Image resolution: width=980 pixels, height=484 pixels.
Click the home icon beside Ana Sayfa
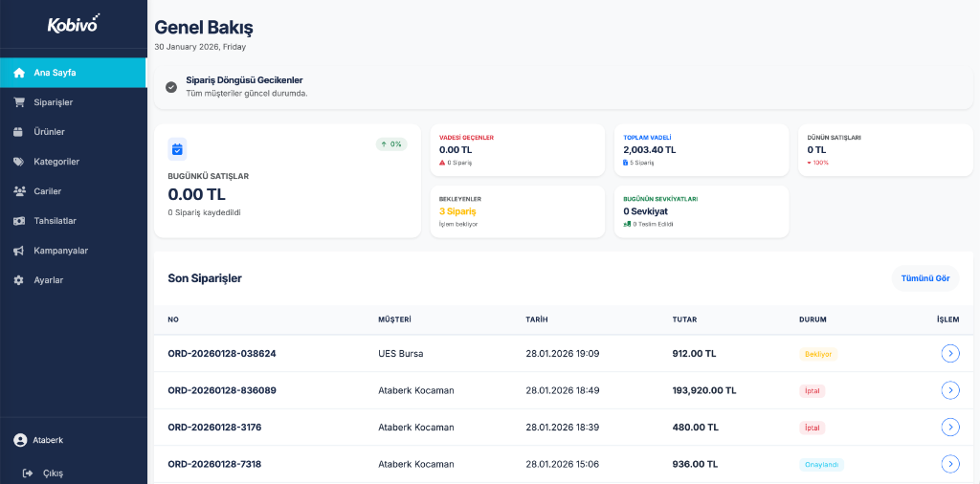point(19,73)
